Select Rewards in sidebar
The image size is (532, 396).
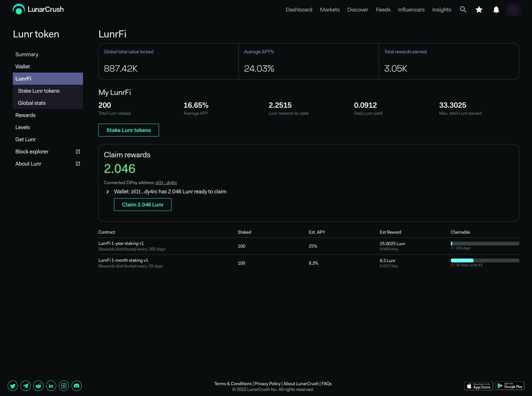coord(48,115)
